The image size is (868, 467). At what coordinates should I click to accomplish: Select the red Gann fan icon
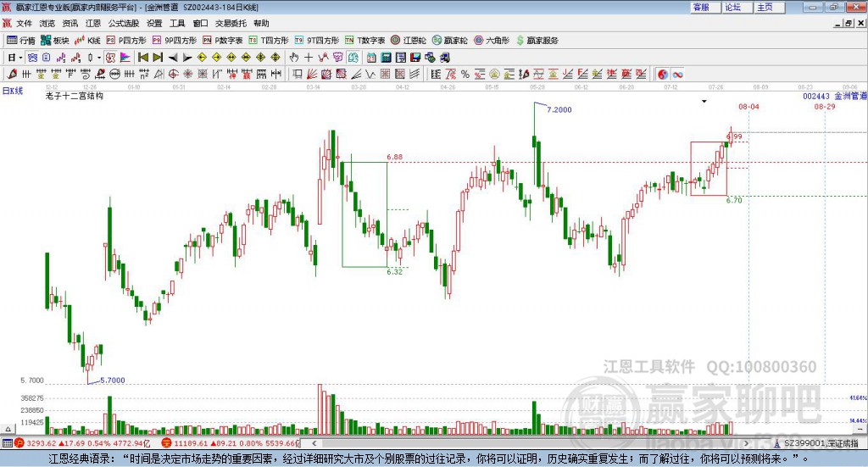312,74
